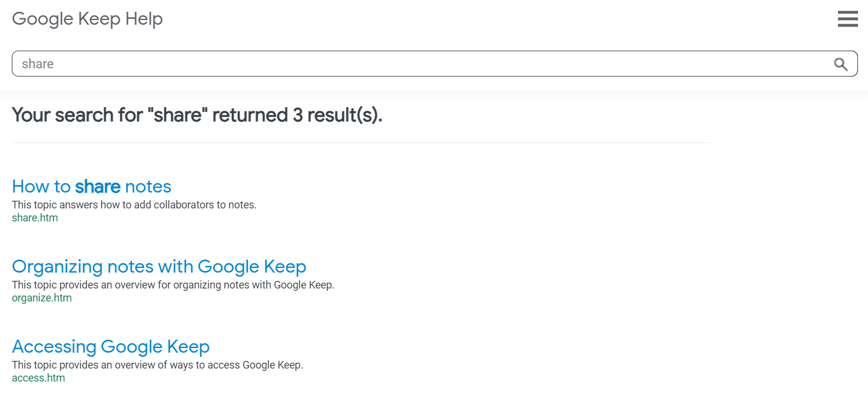The height and width of the screenshot is (398, 868).
Task: Click the quoted "share" term in heading
Action: click(177, 115)
